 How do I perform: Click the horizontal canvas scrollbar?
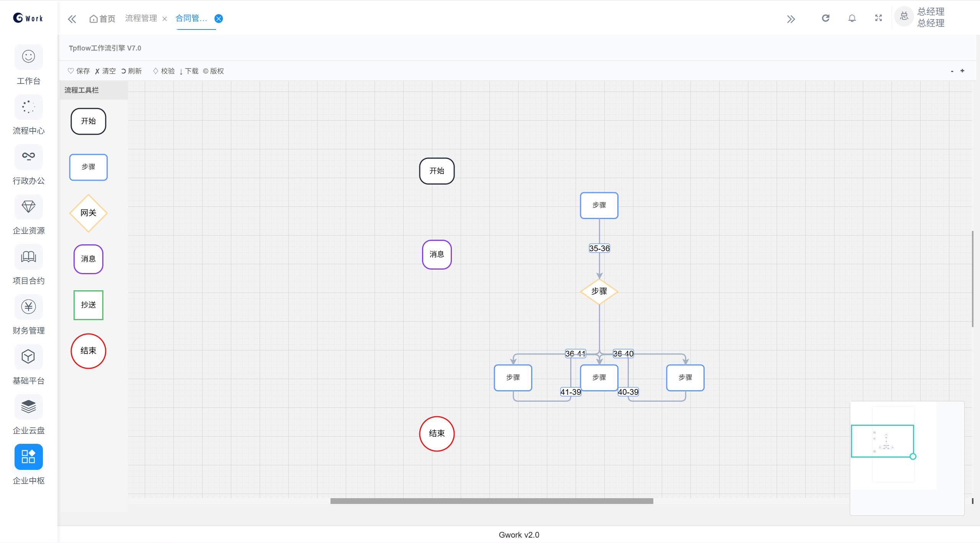click(x=491, y=501)
